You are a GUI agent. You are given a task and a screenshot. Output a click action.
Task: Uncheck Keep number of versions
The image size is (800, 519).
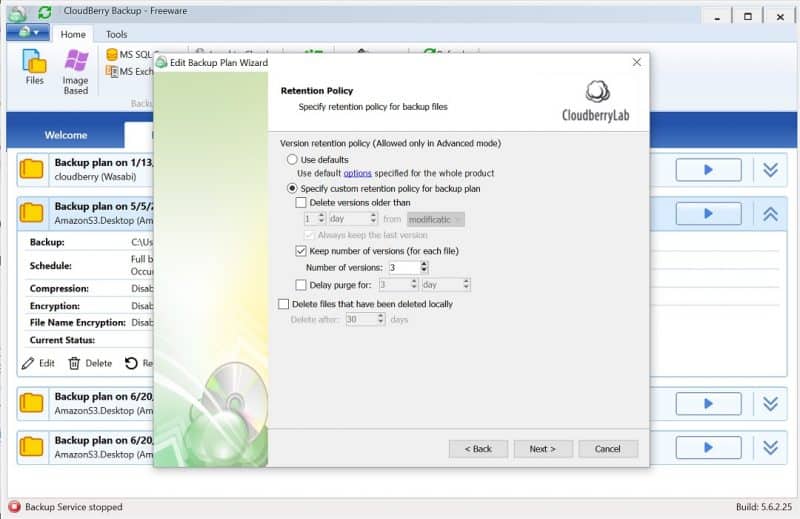click(301, 251)
